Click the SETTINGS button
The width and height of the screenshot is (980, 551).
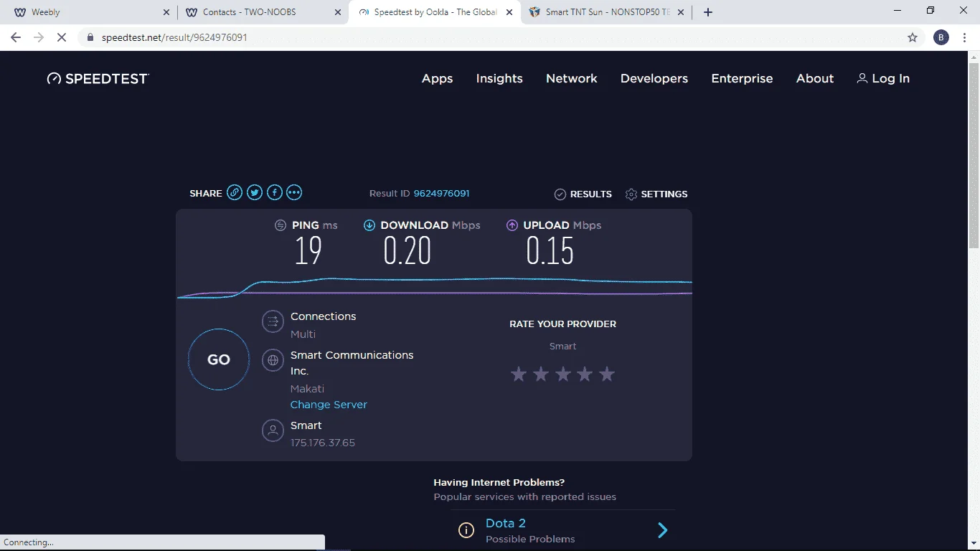coord(656,194)
